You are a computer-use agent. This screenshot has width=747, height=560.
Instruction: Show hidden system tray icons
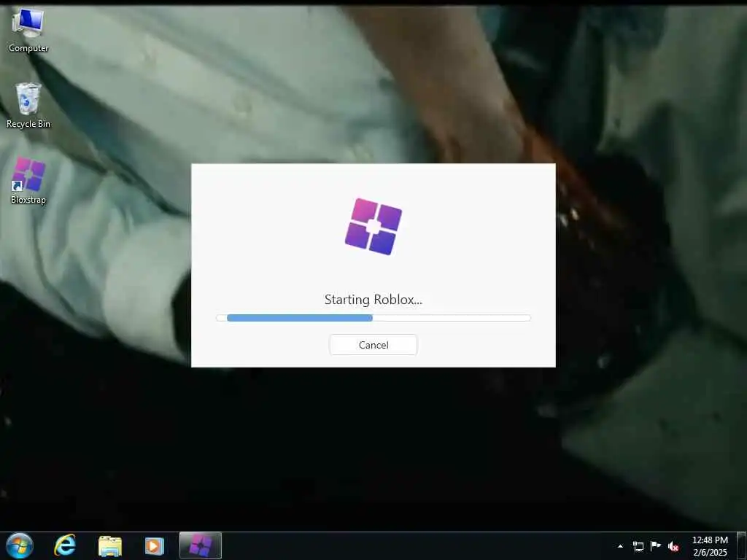(x=620, y=546)
